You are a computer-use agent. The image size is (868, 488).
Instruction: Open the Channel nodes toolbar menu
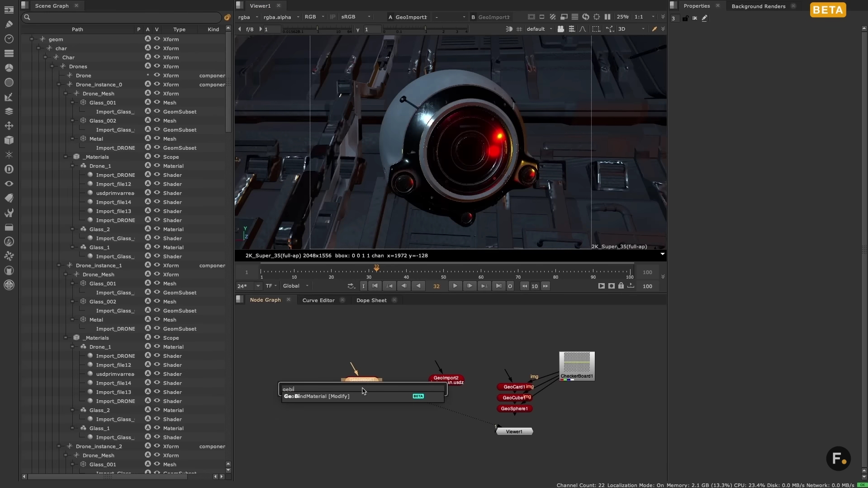pos(9,53)
